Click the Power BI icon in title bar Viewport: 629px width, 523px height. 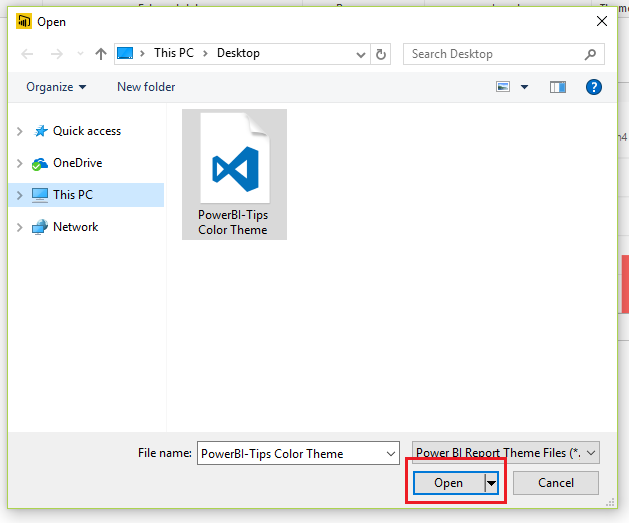coord(24,21)
